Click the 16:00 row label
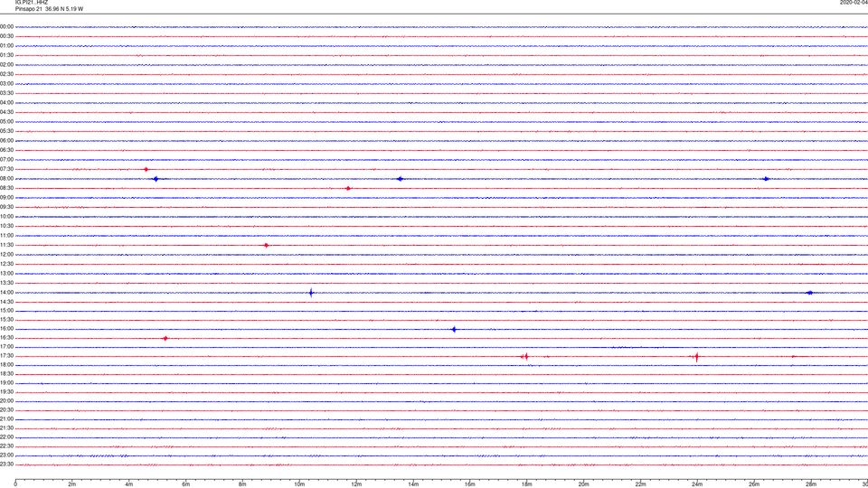The width and height of the screenshot is (868, 488). 6,329
